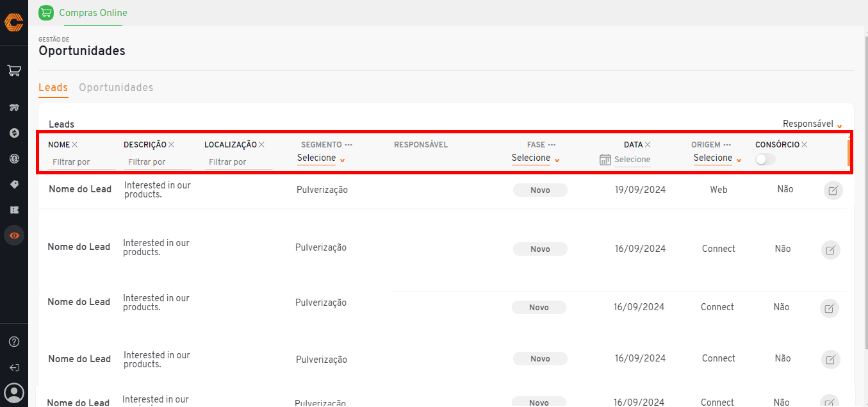
Task: Click the Leads table title
Action: (61, 124)
